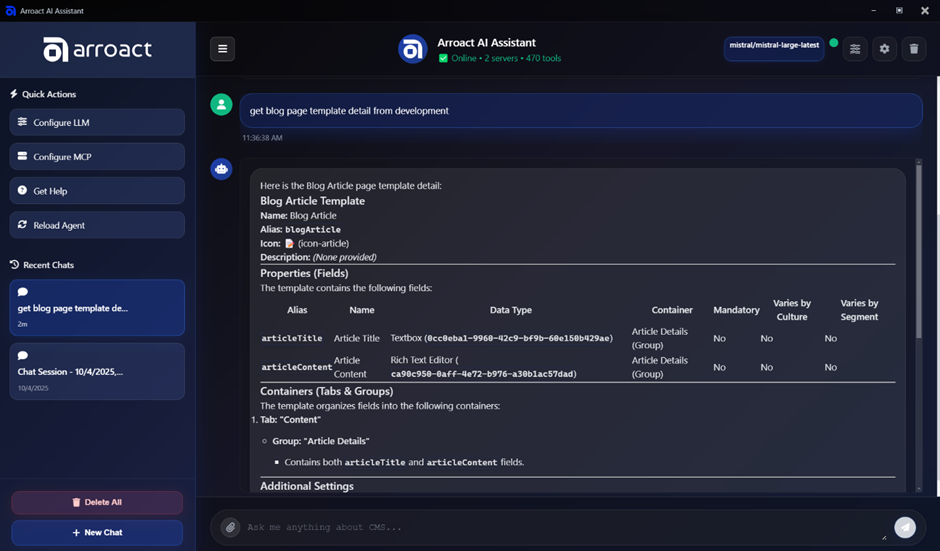
Task: Click the 'Quick Actions' section label
Action: pos(49,94)
